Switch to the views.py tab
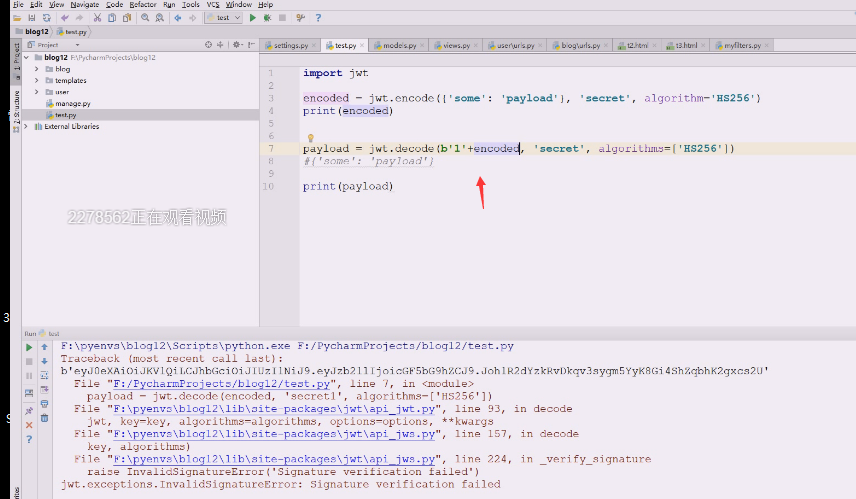 (x=456, y=45)
